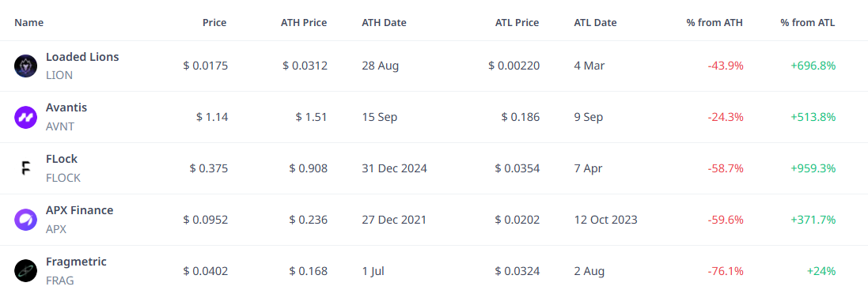Sort by ATH Date column header
This screenshot has width=868, height=294.
pos(385,23)
